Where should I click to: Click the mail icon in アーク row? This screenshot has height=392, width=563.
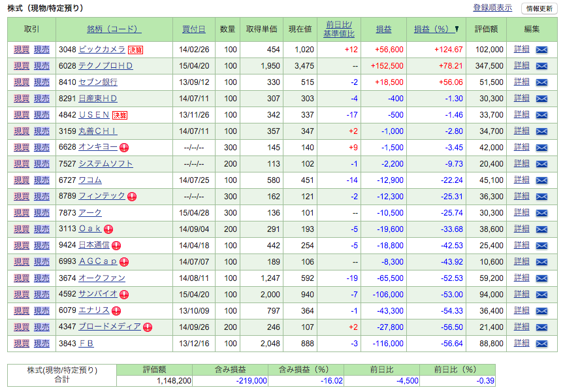pos(541,213)
